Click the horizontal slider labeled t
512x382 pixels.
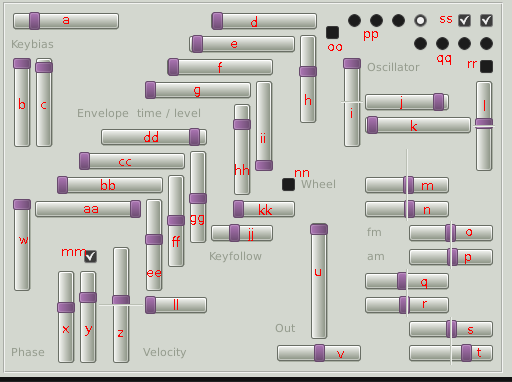(x=451, y=353)
